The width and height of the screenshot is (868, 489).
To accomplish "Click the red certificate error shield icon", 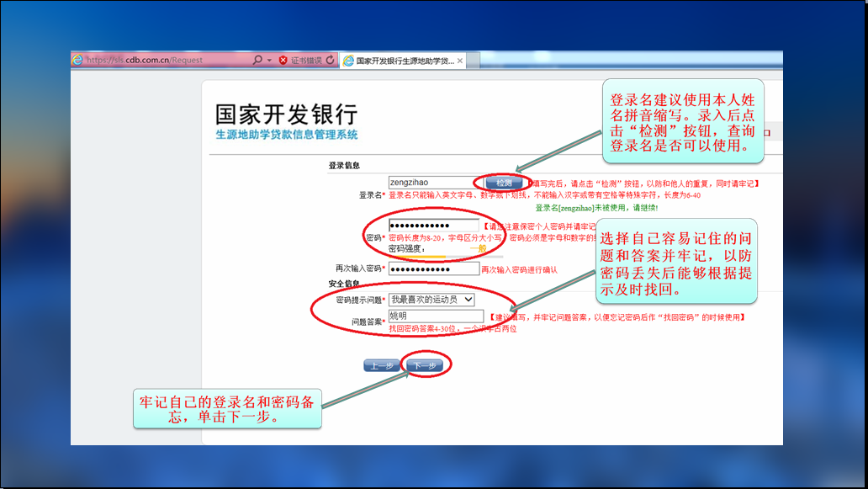I will click(283, 61).
